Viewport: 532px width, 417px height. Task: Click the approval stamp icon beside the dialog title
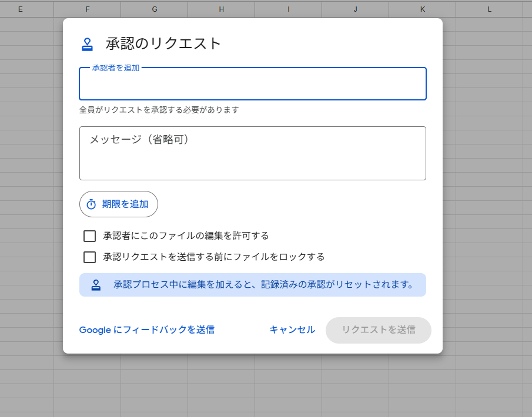coord(88,44)
